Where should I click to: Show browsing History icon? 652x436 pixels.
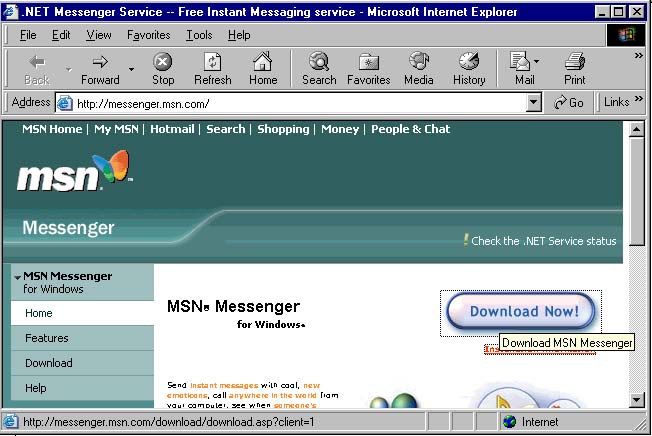tap(469, 62)
